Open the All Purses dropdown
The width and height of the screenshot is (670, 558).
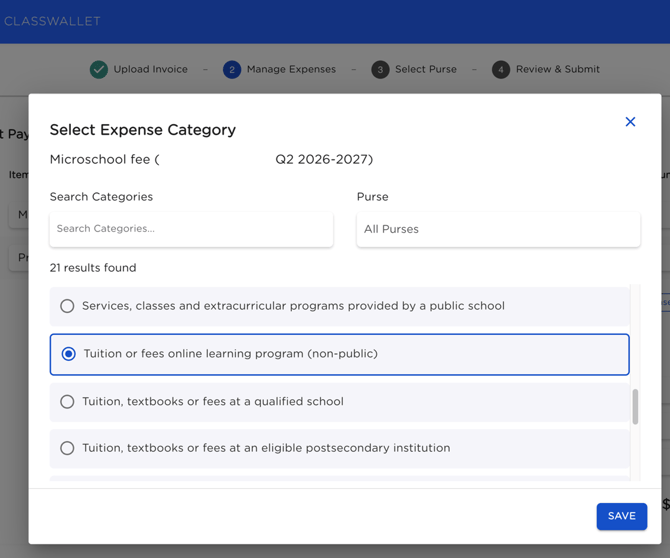point(498,229)
